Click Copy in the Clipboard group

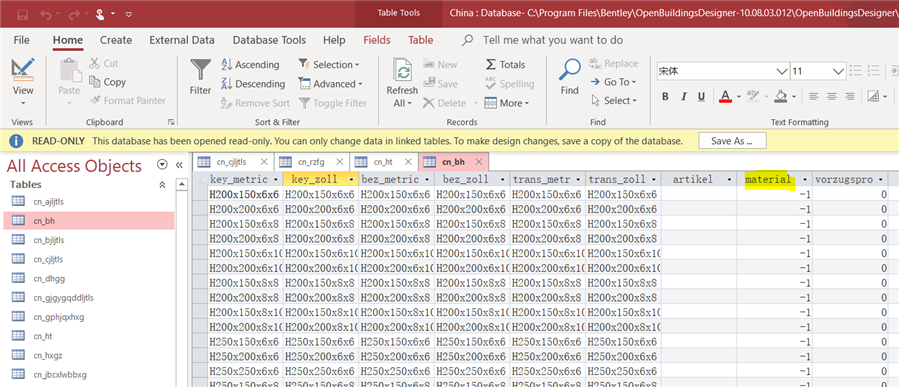(x=108, y=82)
